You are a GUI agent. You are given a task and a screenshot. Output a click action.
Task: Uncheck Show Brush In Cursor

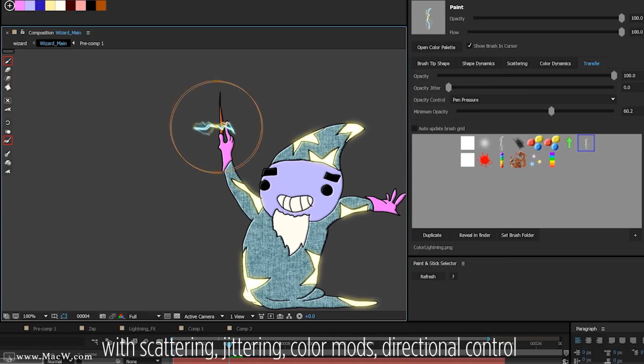coord(470,45)
